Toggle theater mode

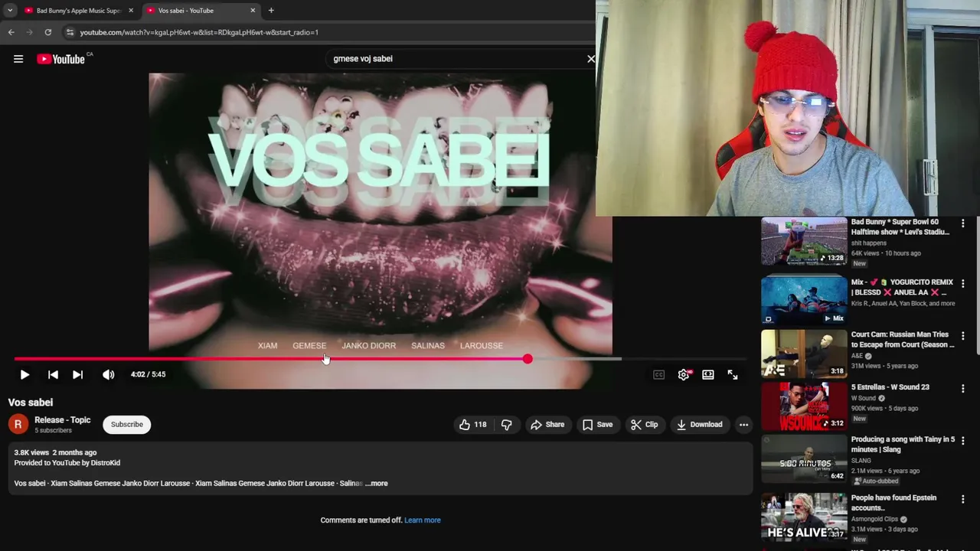[708, 374]
